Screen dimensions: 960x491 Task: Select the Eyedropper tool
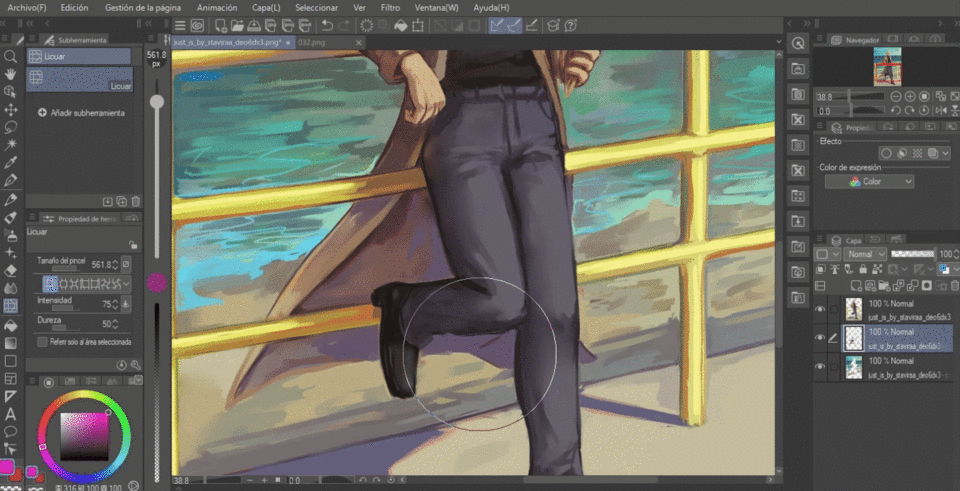[10, 163]
